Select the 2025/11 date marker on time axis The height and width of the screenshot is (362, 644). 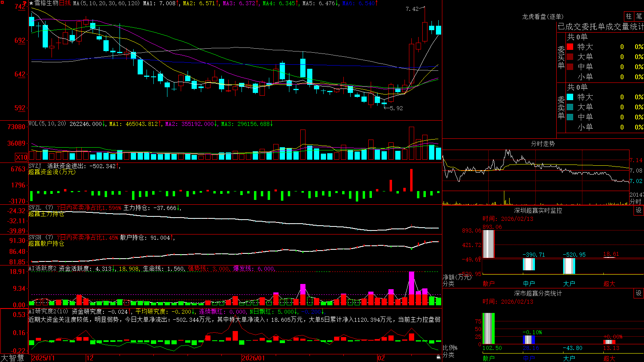[43, 358]
